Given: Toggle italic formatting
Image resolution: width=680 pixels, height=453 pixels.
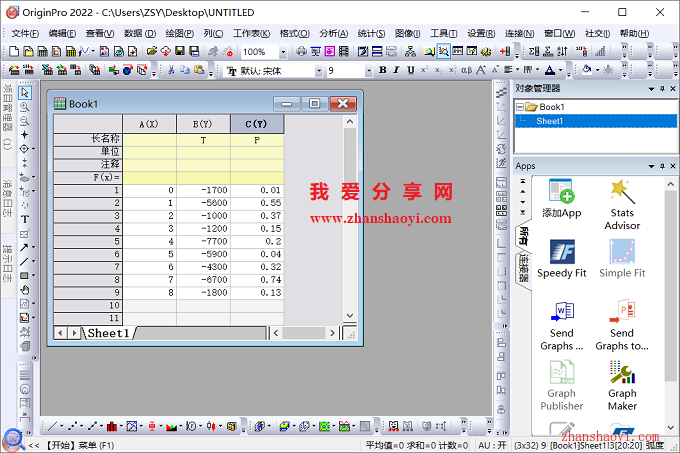Looking at the screenshot, I should point(396,70).
